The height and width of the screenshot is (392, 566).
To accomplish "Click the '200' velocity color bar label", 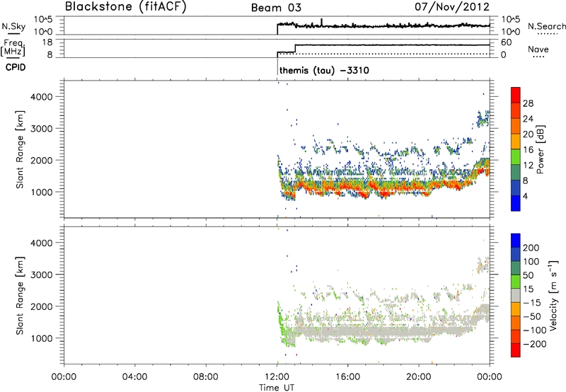I will (x=531, y=248).
